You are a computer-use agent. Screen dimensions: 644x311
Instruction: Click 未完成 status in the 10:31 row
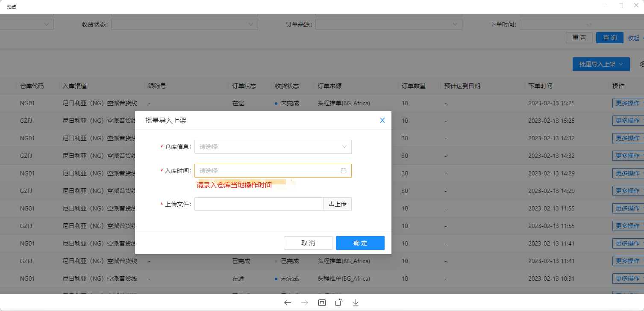click(290, 278)
